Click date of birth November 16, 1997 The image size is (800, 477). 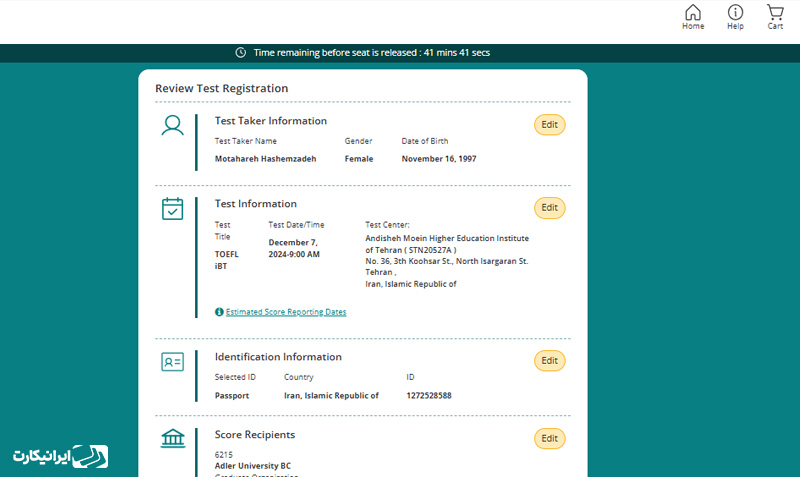point(439,159)
